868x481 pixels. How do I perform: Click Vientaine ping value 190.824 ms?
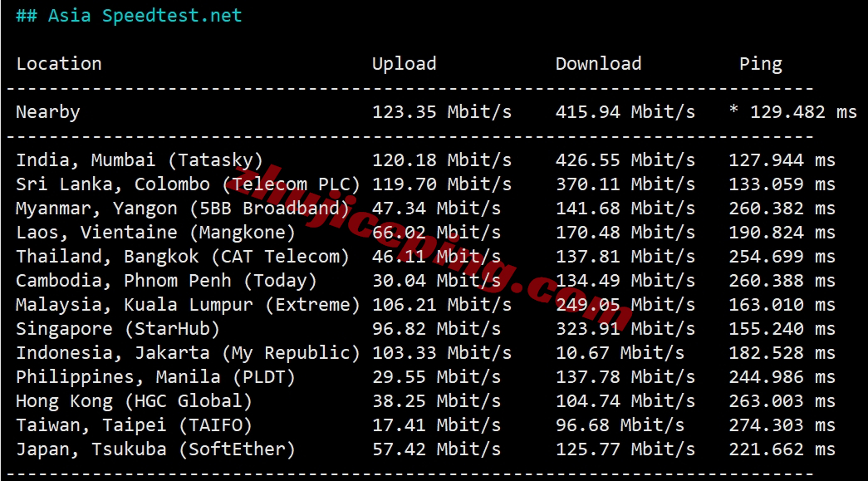(x=782, y=233)
